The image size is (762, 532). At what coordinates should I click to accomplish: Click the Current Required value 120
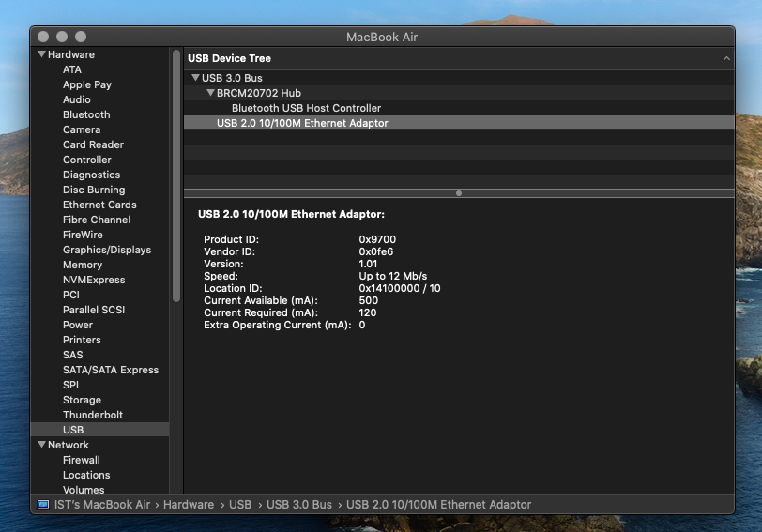pyautogui.click(x=368, y=312)
